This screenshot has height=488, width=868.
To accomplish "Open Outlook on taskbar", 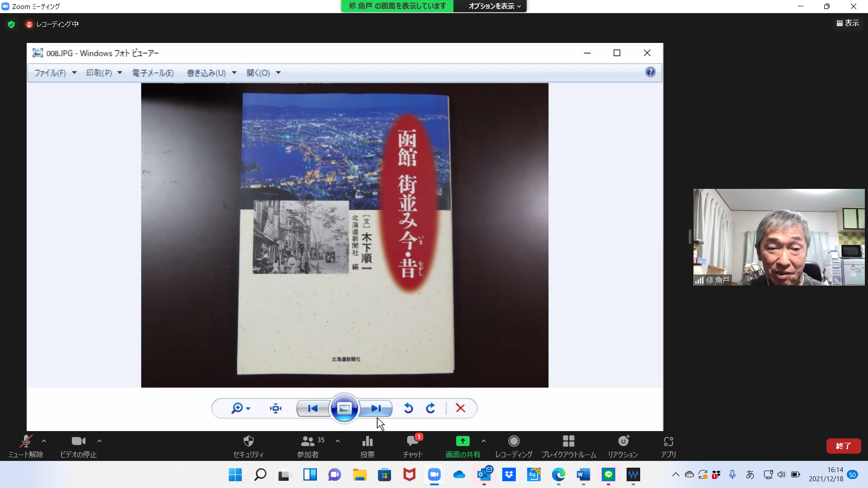I will [x=484, y=475].
